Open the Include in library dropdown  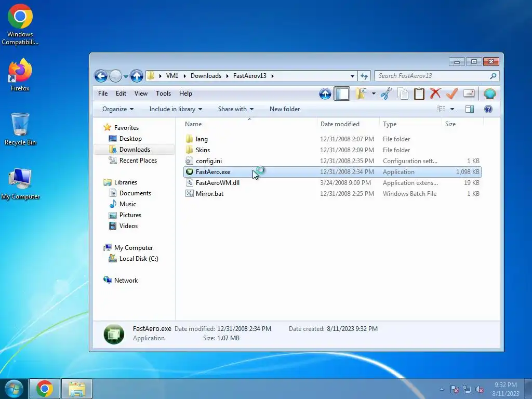tap(176, 109)
